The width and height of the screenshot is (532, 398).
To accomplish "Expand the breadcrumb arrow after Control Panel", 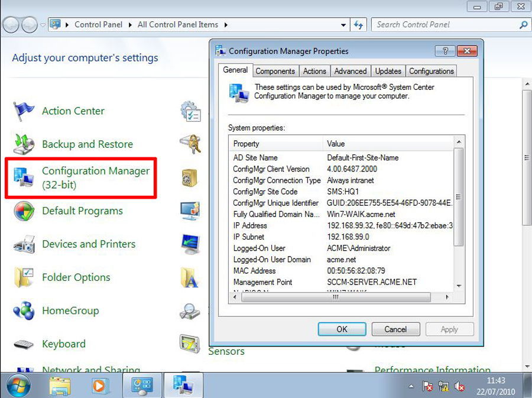I will (130, 25).
